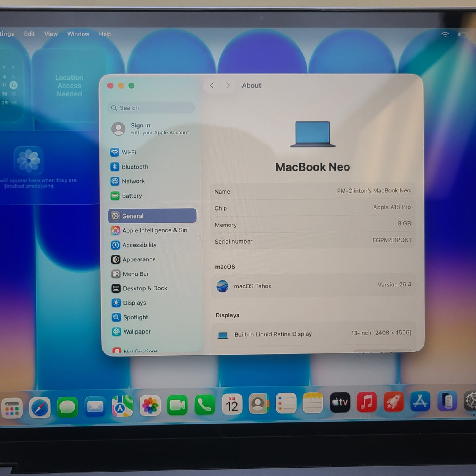Screen dimensions: 476x476
Task: Launch the red rocket app in Dock
Action: (393, 401)
